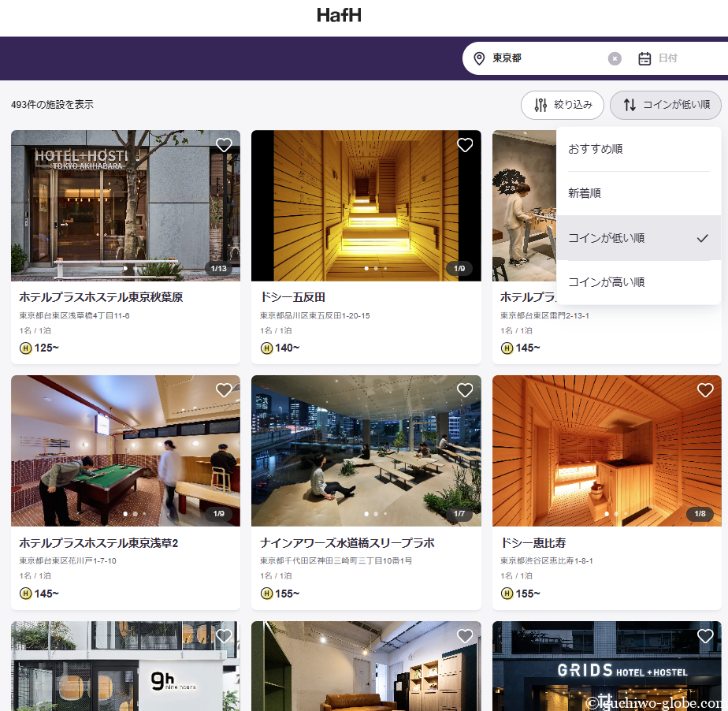Click the 140~ coin price
This screenshot has width=728, height=711.
(x=288, y=348)
